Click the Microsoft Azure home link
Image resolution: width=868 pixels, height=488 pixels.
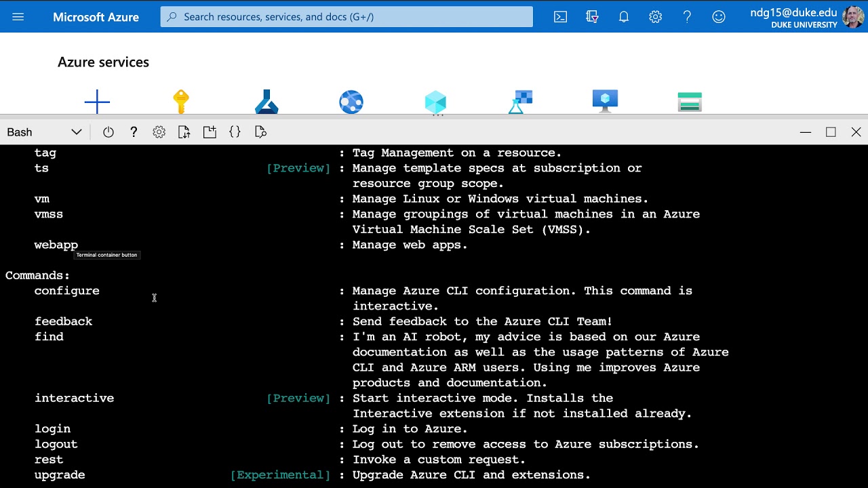[x=96, y=17]
